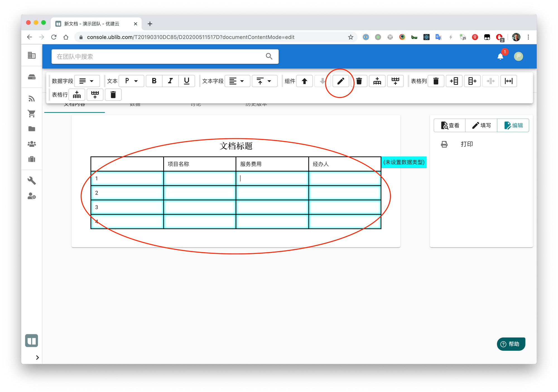Open the text field alignment dropdown
Screen dimensions: 558x392
237,81
